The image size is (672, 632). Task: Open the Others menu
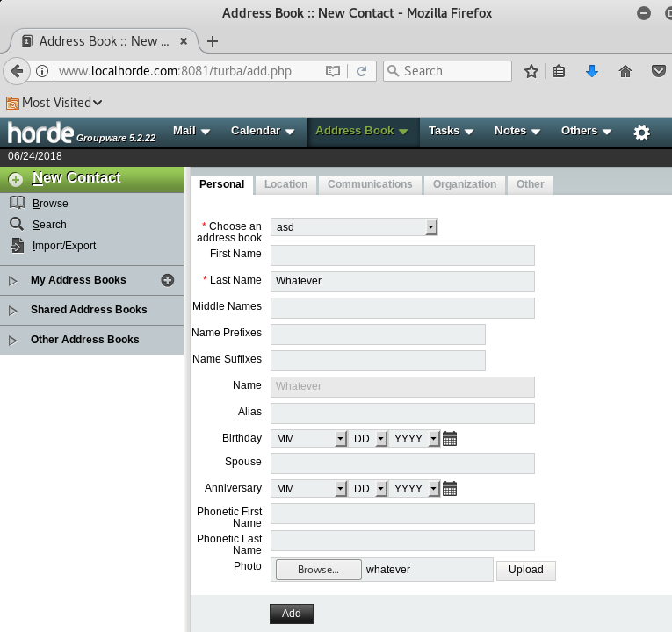click(x=586, y=131)
